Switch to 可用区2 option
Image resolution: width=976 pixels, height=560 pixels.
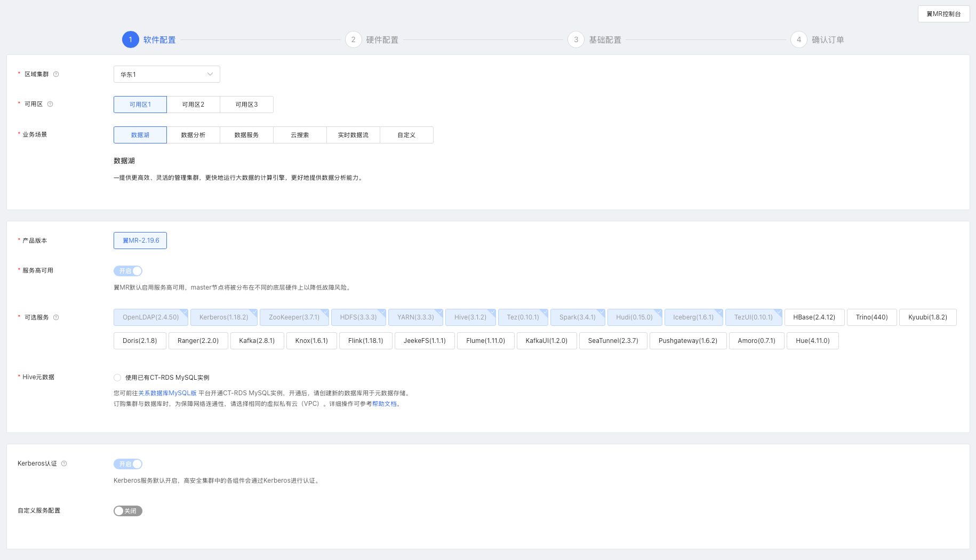point(193,105)
